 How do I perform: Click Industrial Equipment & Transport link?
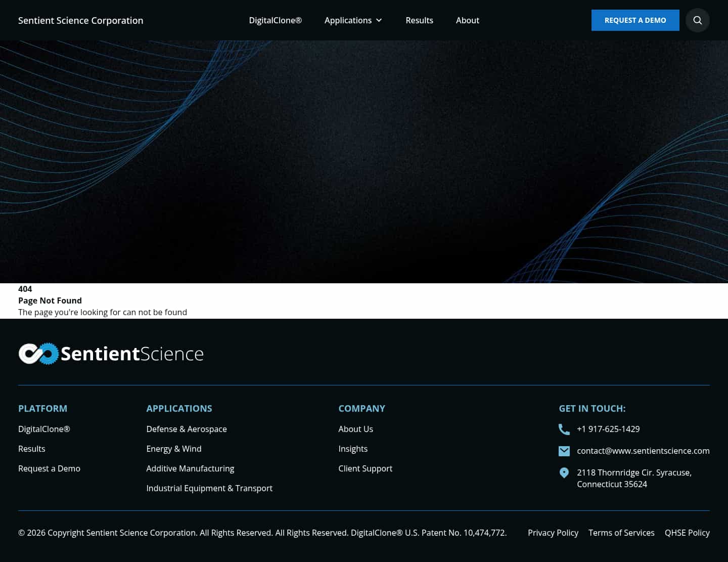click(209, 488)
